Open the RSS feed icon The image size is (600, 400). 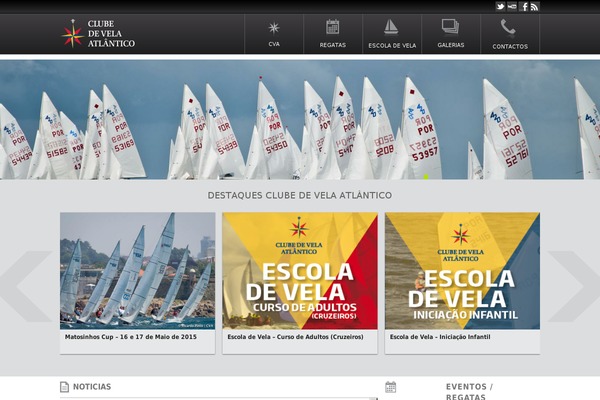[535, 7]
